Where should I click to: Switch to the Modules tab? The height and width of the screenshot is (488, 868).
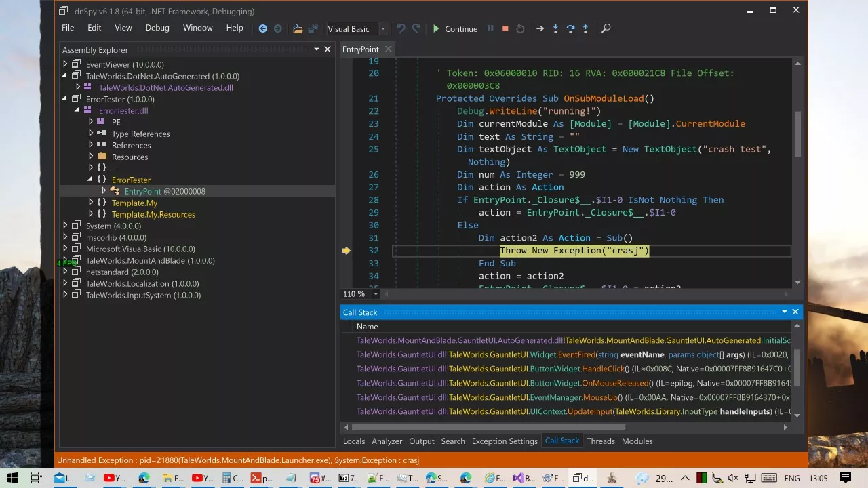[637, 441]
